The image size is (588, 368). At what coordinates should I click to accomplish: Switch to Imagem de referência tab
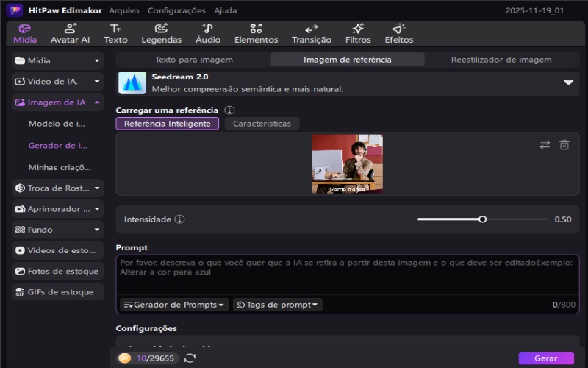coord(347,60)
